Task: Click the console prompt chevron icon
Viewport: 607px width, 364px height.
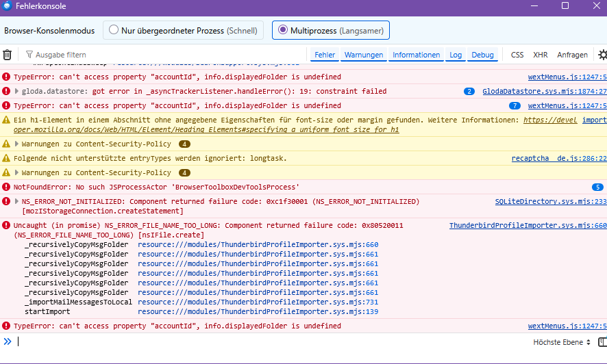Action: point(8,341)
